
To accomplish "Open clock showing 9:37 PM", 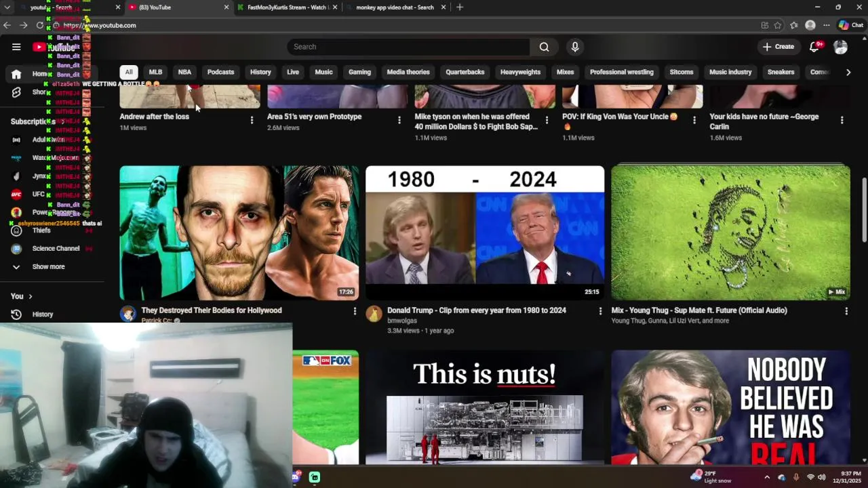I will click(847, 477).
